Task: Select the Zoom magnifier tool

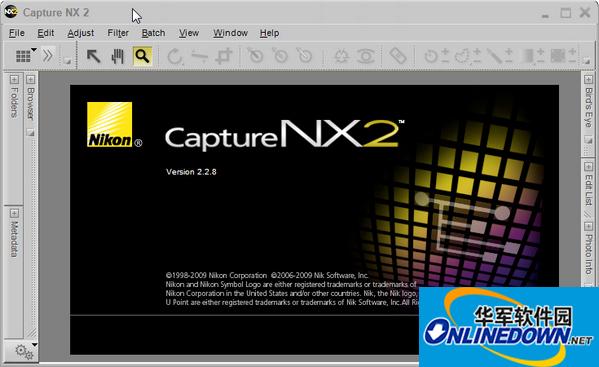Action: coord(142,56)
